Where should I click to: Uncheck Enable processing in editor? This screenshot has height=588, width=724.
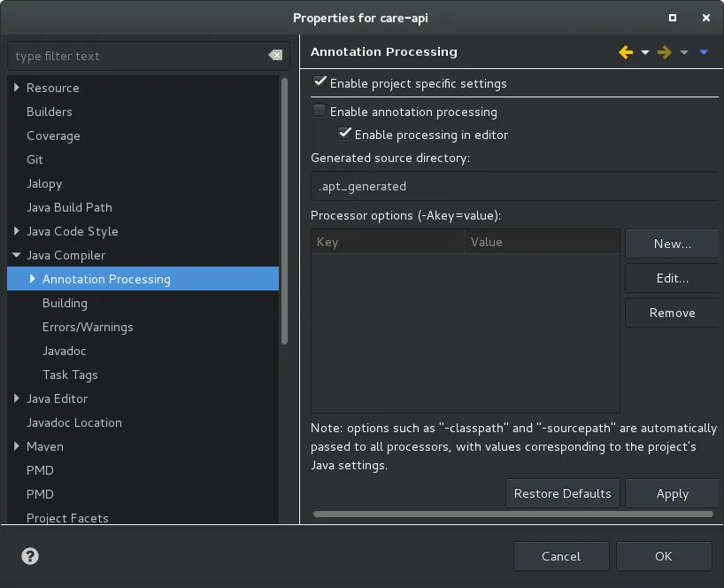point(345,135)
